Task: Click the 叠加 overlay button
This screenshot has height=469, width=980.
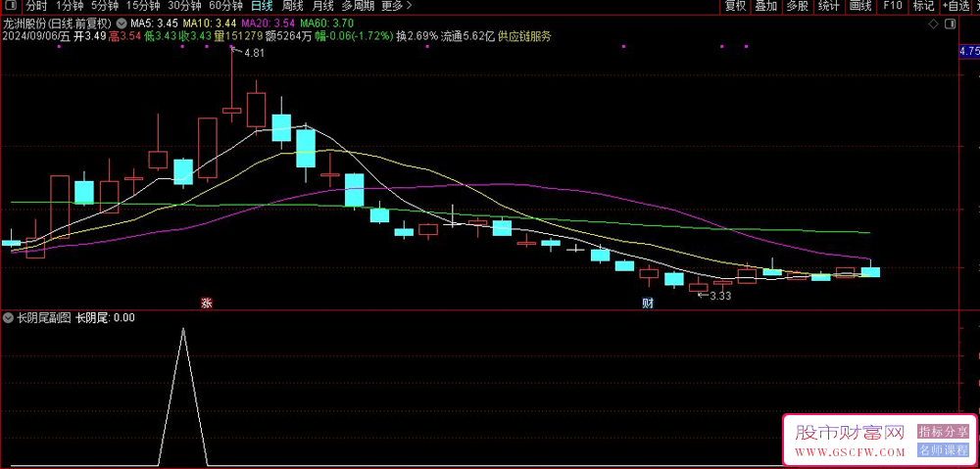Action: click(x=766, y=6)
